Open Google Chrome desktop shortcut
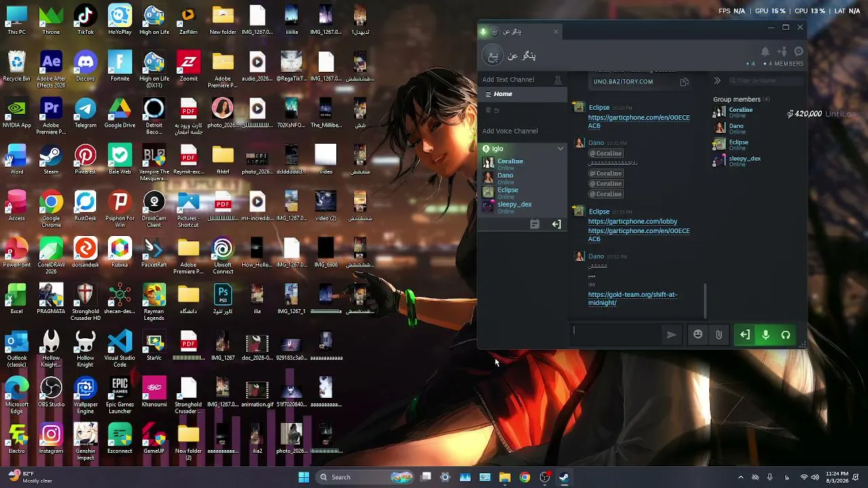868x488 pixels. [x=51, y=209]
